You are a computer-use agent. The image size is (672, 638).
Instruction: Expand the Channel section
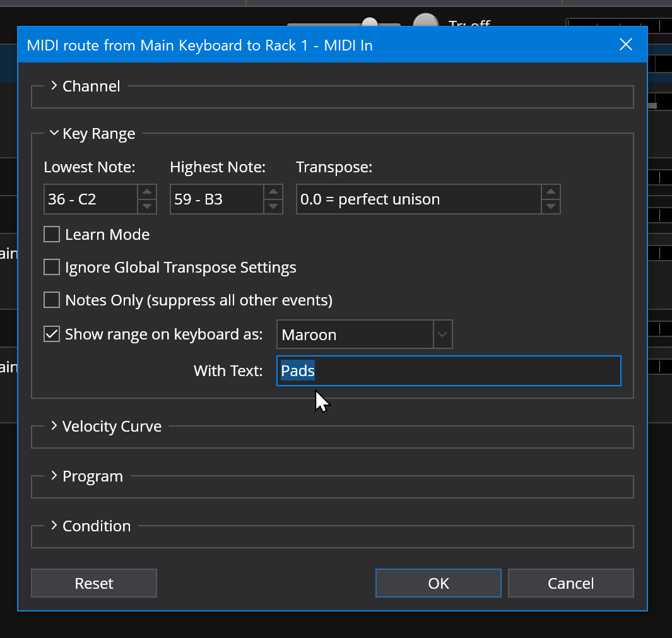pos(54,86)
